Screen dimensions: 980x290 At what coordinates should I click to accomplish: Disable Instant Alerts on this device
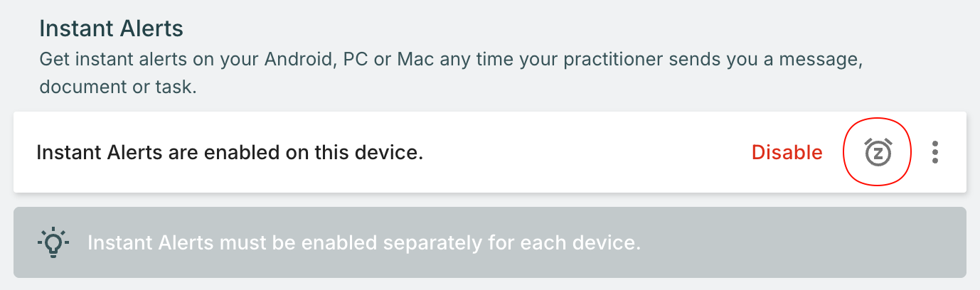tap(787, 152)
